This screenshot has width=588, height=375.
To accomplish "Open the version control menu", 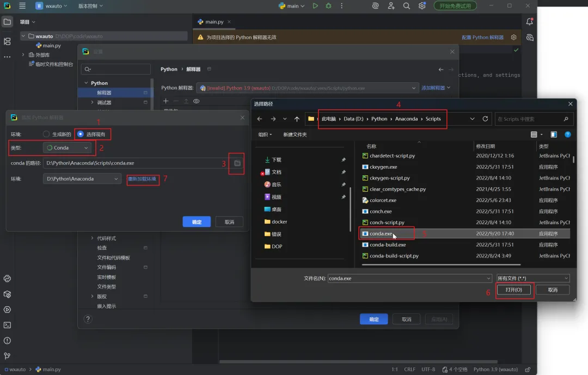I will 90,6.
